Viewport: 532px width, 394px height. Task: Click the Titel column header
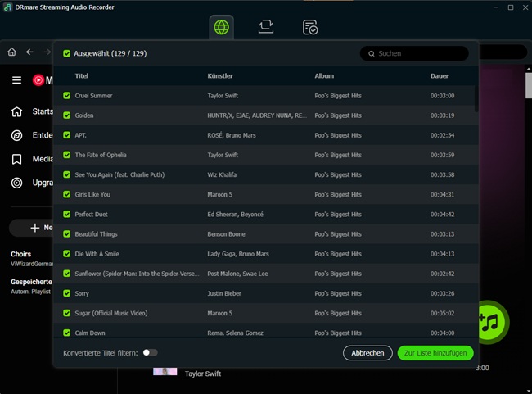pyautogui.click(x=81, y=75)
